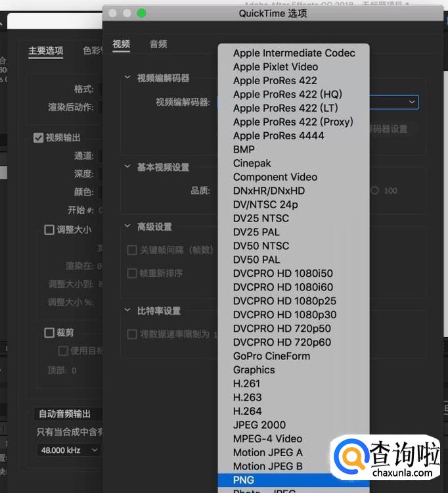Image resolution: width=448 pixels, height=493 pixels.
Task: Toggle the 使用目标 checkbox under 裁剪
Action: click(63, 350)
